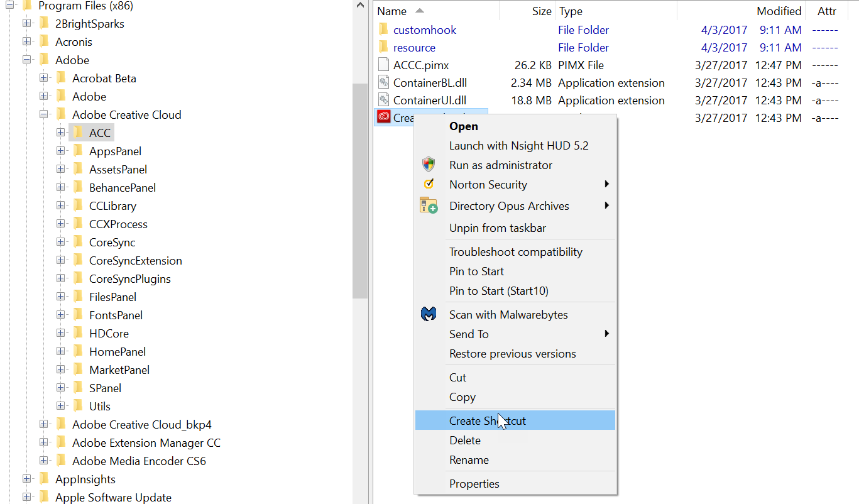Select Launch with Nsight HUD 5.2

(519, 146)
